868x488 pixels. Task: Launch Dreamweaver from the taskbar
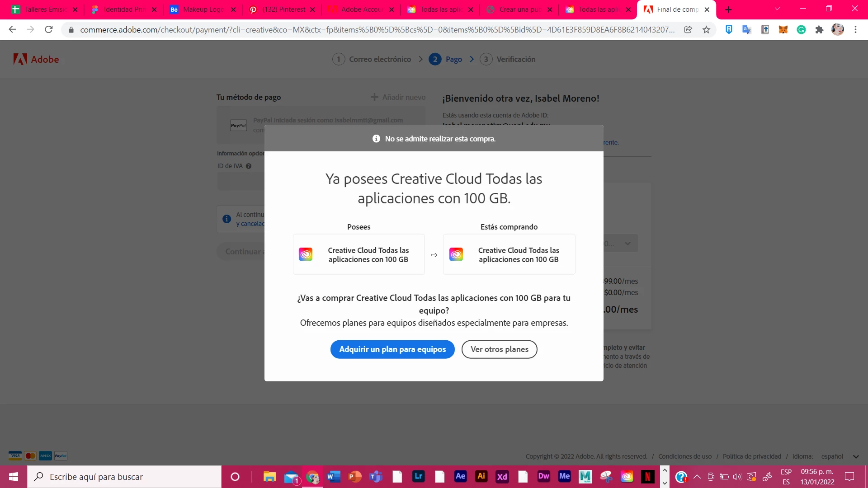click(x=543, y=476)
